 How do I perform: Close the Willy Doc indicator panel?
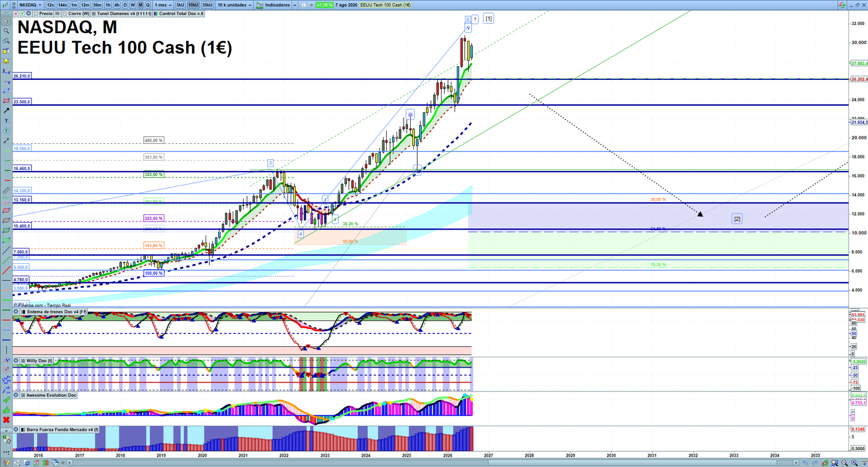16,361
